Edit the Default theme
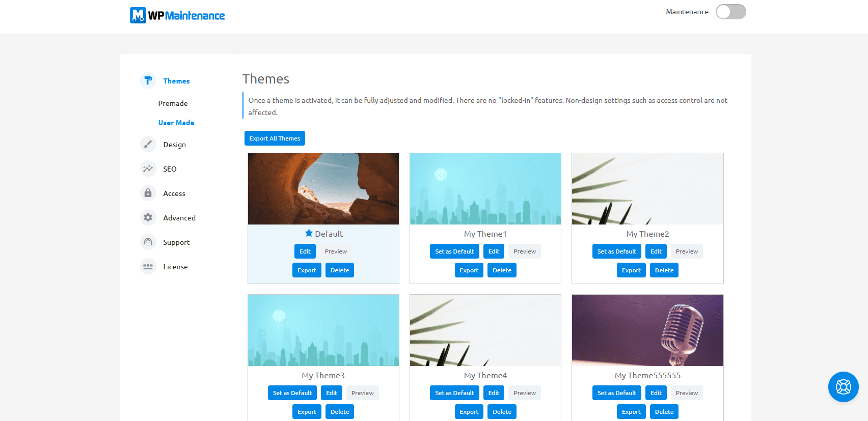 [305, 251]
